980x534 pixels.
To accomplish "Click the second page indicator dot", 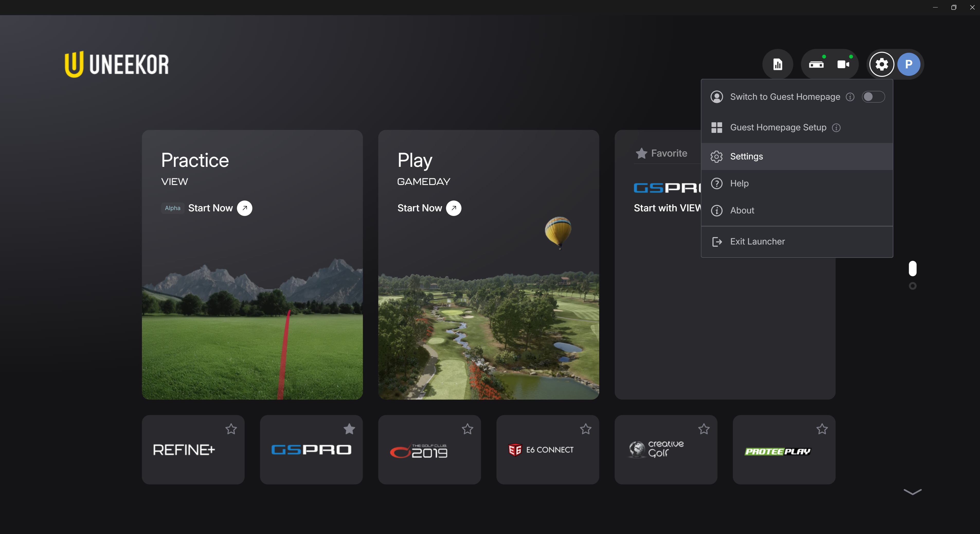I will tap(912, 286).
